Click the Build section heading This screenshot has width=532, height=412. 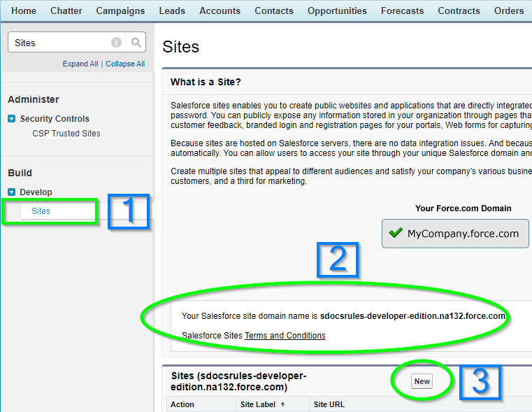[x=20, y=173]
